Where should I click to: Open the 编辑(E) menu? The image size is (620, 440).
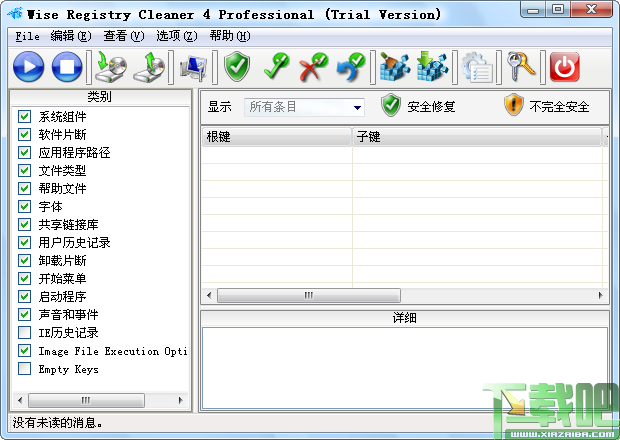click(71, 36)
